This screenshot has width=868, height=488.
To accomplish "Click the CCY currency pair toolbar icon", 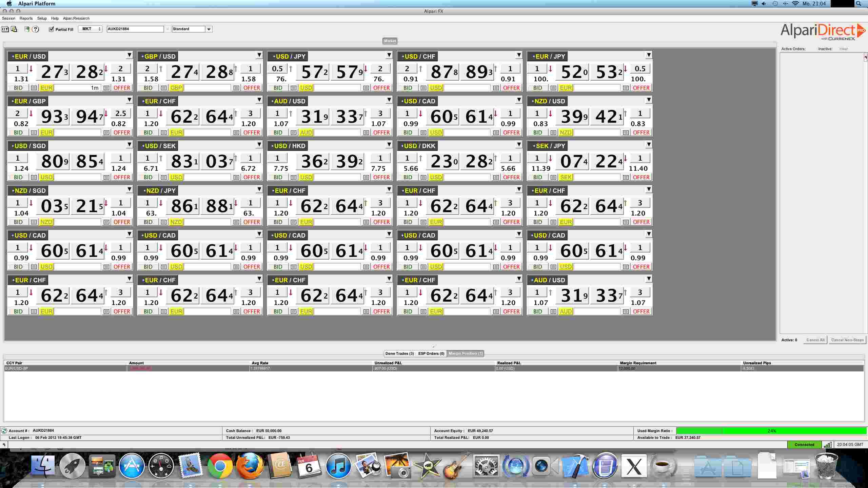I will click(5, 29).
